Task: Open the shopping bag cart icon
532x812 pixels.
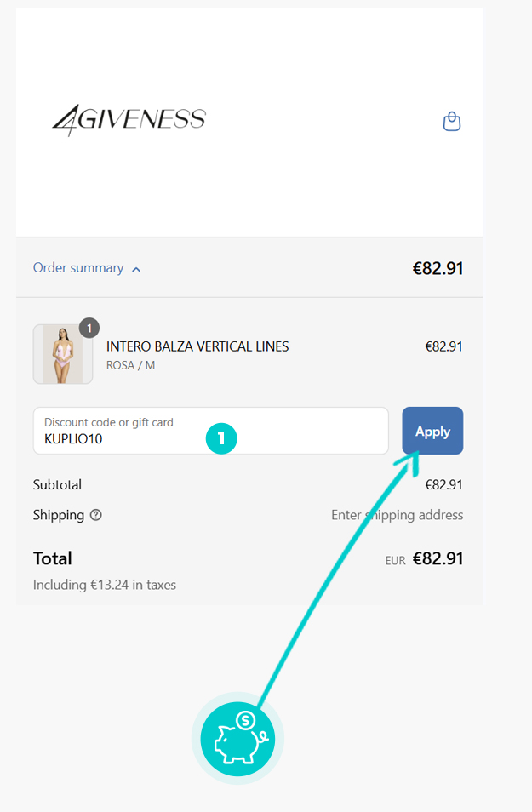Action: point(452,121)
